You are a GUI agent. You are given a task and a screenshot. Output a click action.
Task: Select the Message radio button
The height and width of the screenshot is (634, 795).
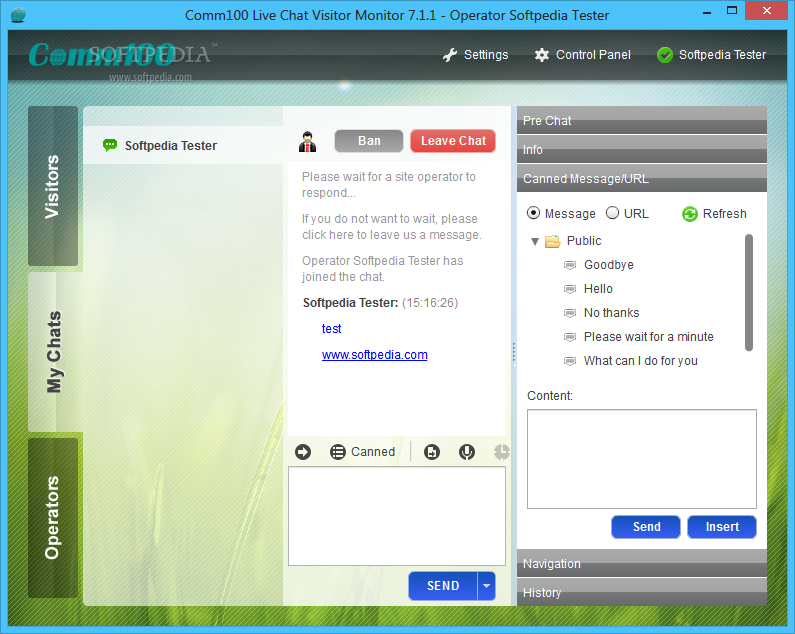coord(533,213)
